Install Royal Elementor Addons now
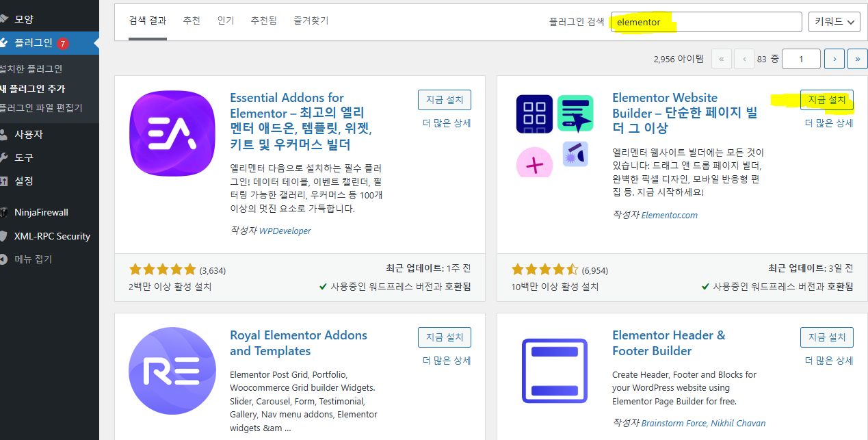868x440 pixels. coord(445,337)
